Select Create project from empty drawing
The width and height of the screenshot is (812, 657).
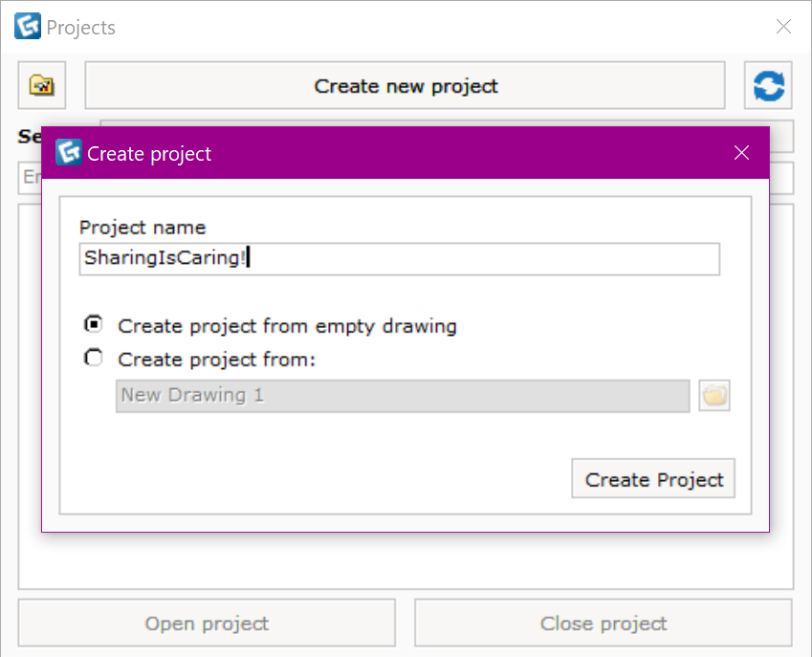click(x=94, y=324)
